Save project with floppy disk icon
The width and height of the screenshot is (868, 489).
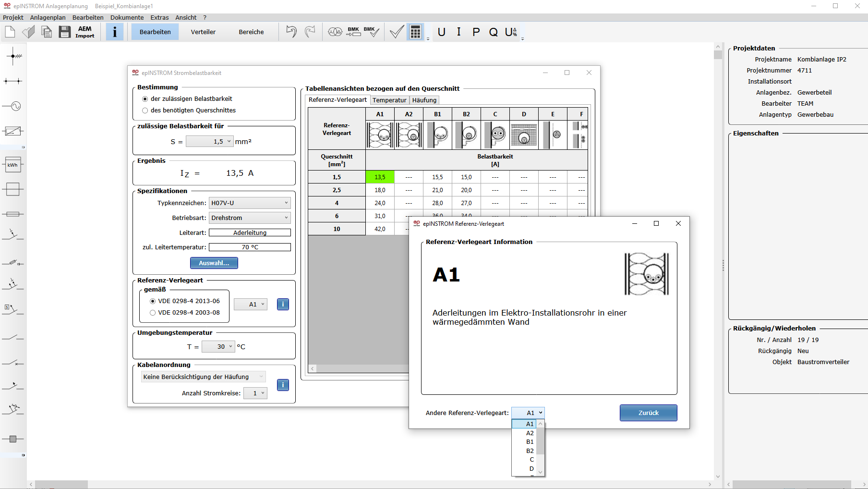click(x=65, y=32)
